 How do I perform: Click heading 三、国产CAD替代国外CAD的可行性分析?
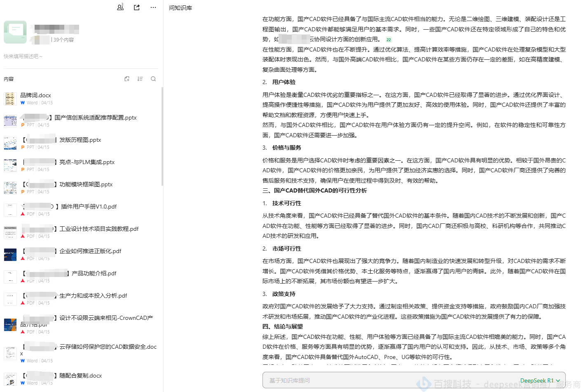pyautogui.click(x=314, y=190)
